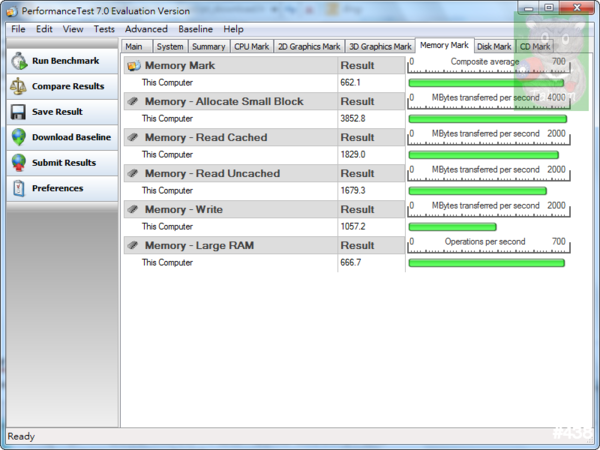Click the Memory Mark composite average bar
This screenshot has height=450, width=600.
tap(486, 83)
